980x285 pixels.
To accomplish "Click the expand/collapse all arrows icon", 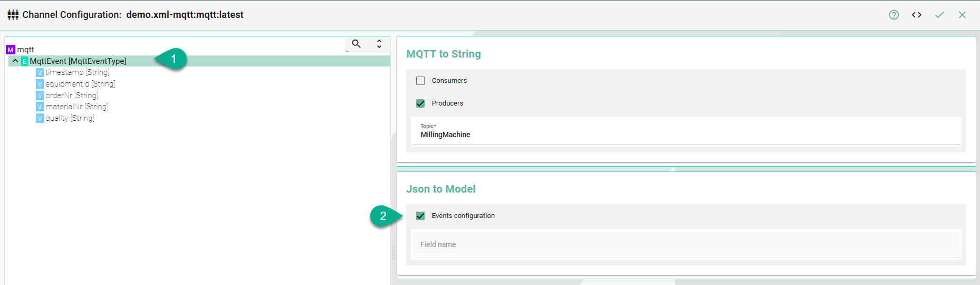I will pos(379,44).
